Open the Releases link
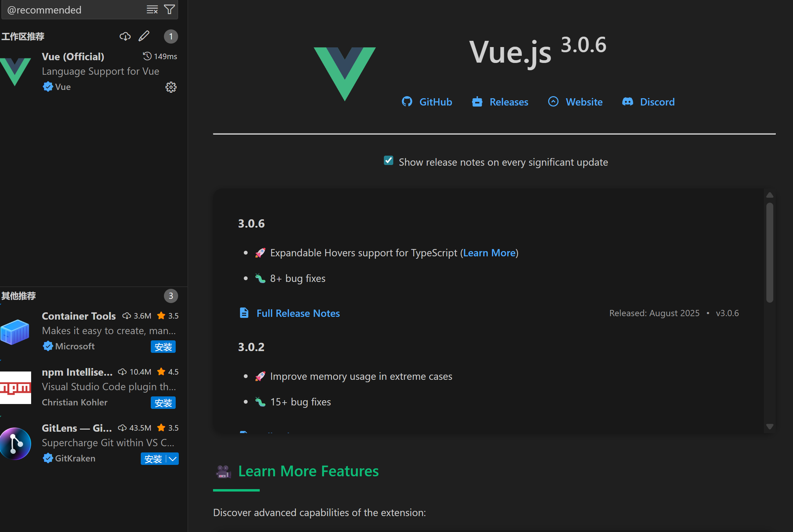Viewport: 793px width, 532px height. tap(500, 102)
